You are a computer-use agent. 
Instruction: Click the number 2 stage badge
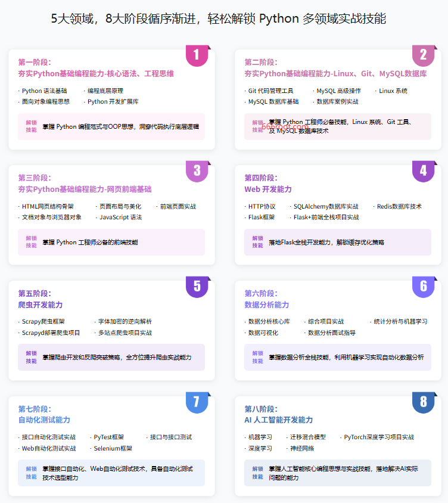click(423, 55)
